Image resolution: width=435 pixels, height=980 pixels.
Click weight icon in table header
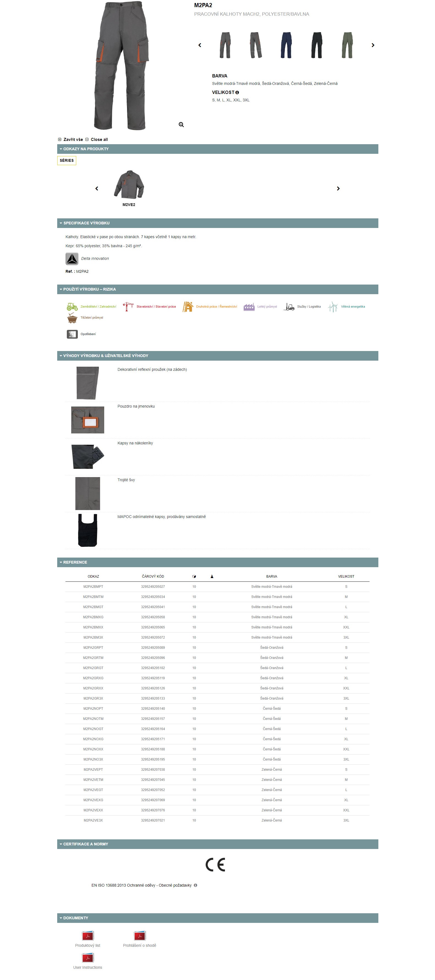coord(212,576)
